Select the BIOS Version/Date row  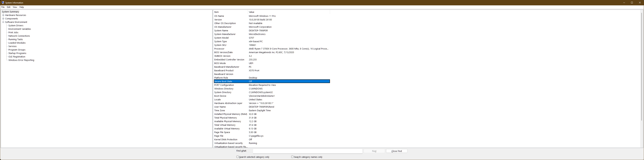272,53
